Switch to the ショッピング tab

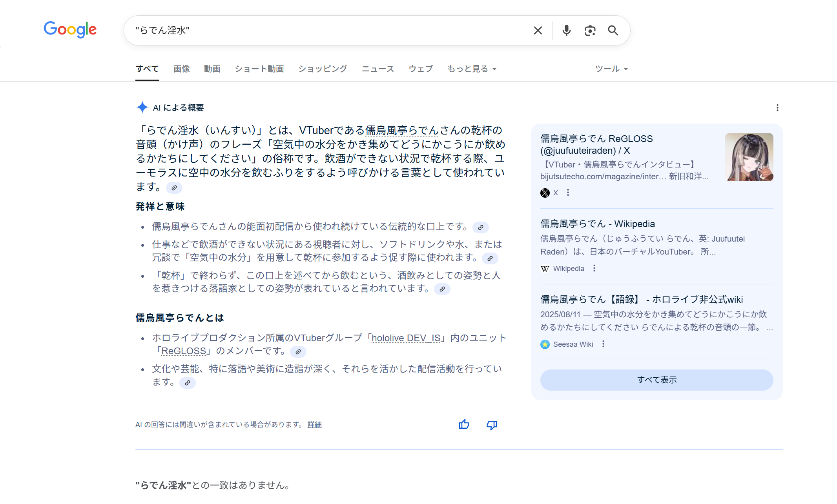[323, 69]
